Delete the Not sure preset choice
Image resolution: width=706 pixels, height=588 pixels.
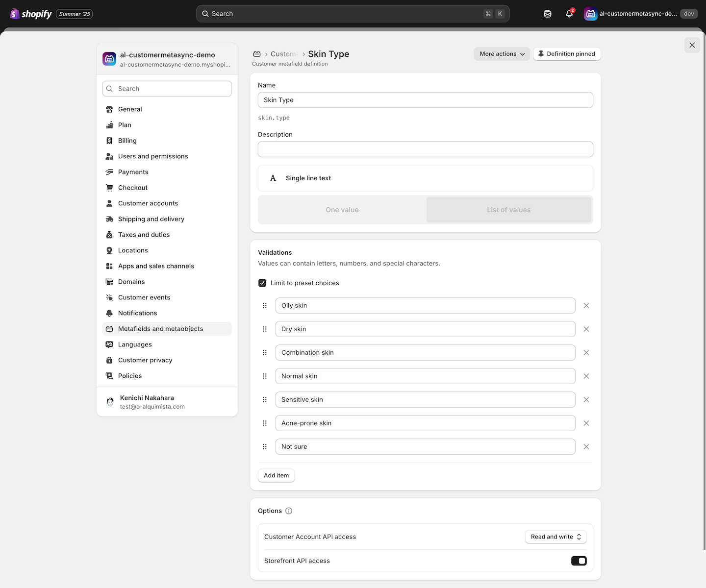point(586,447)
